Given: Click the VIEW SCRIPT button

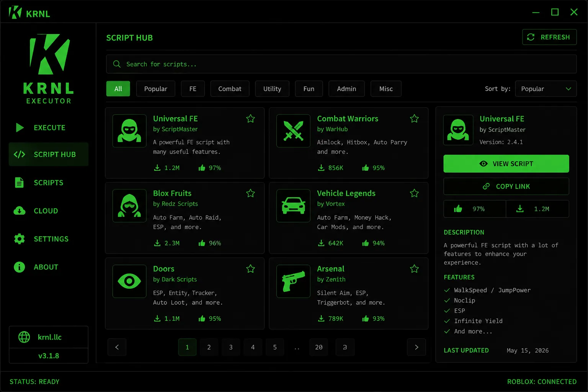Looking at the screenshot, I should 506,163.
